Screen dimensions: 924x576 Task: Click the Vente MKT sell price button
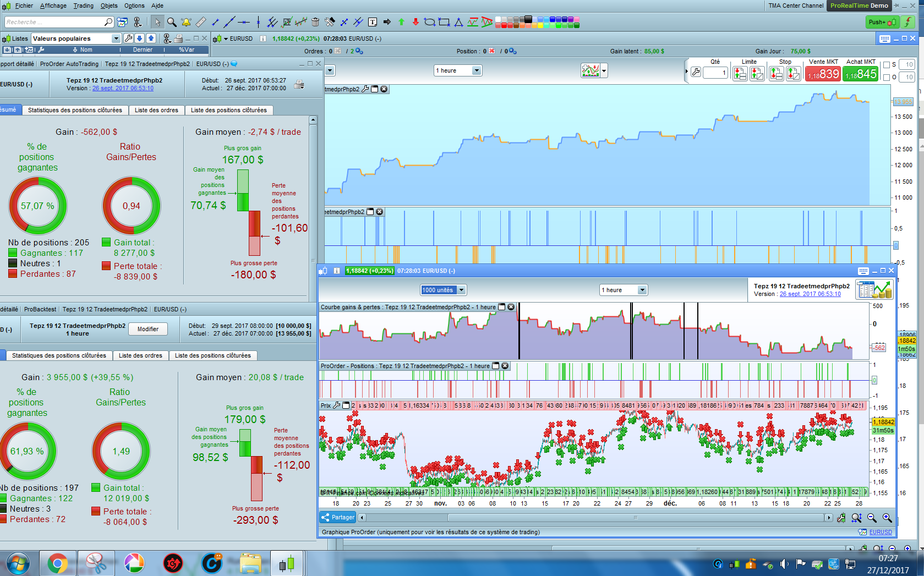tap(823, 74)
